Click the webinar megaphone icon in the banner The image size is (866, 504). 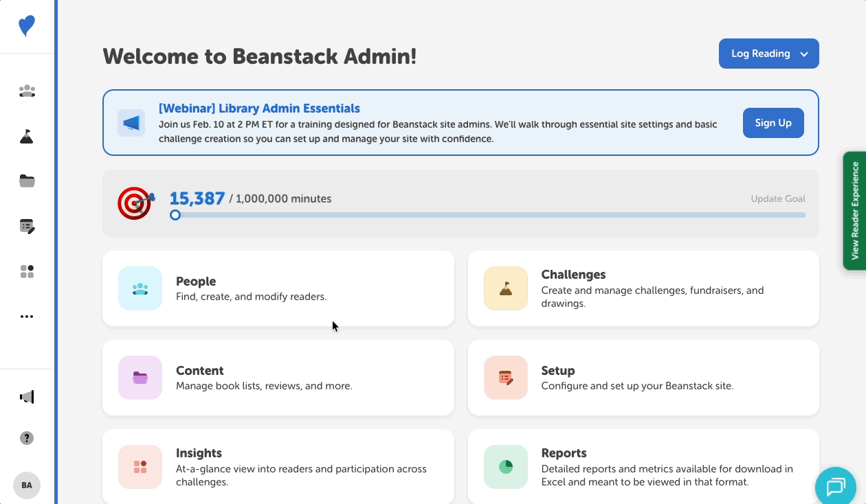coord(131,122)
